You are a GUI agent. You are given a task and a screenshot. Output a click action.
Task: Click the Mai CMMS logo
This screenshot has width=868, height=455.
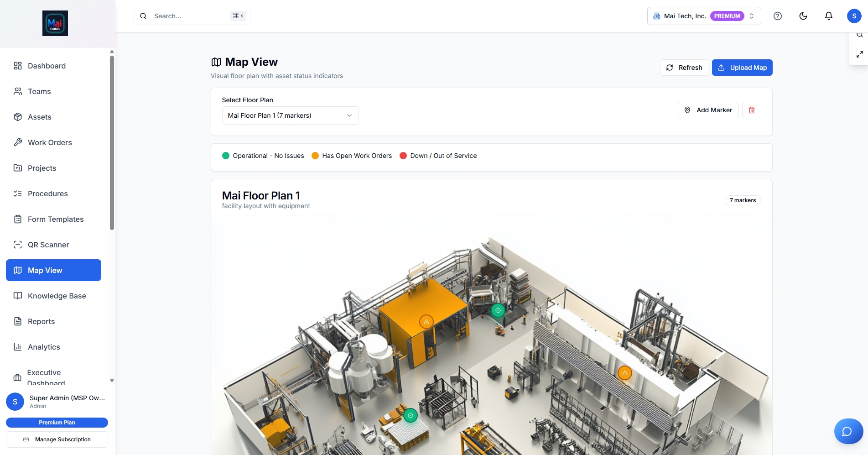(55, 23)
